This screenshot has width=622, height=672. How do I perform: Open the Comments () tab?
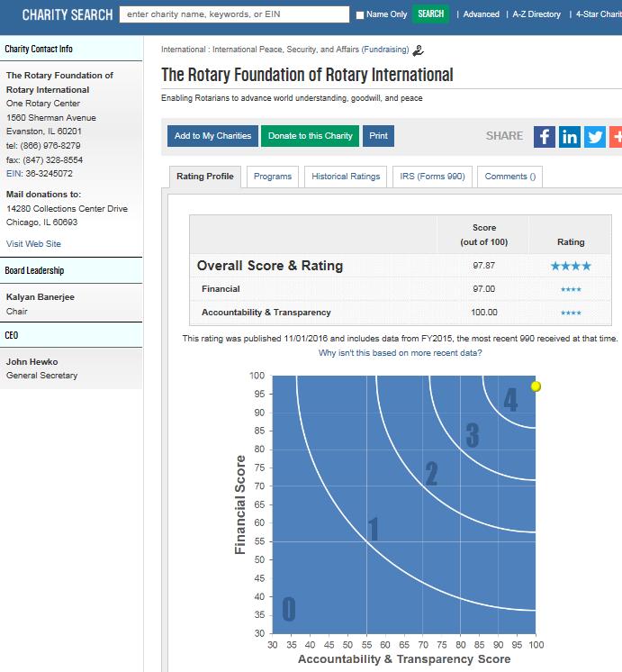pos(509,177)
